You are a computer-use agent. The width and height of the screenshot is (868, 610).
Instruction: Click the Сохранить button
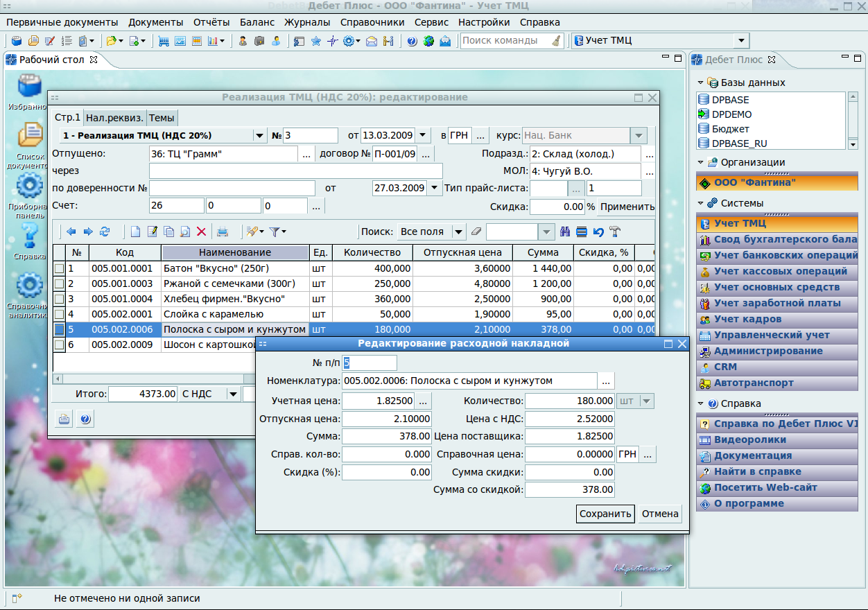pos(605,514)
